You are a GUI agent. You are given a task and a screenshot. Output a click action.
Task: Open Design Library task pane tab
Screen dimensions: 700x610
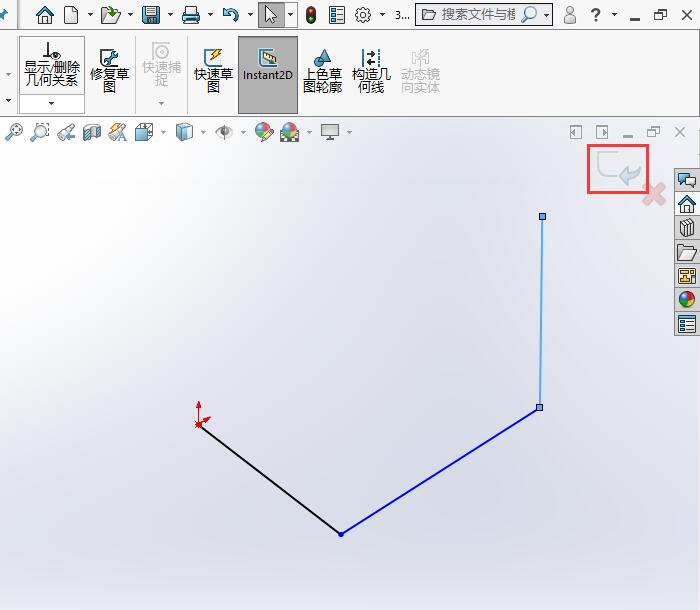point(687,228)
